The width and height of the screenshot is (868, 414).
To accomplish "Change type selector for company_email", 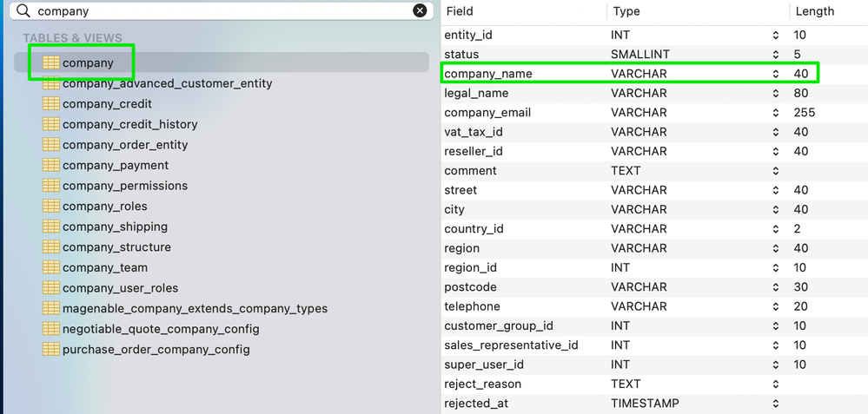I will pos(775,113).
